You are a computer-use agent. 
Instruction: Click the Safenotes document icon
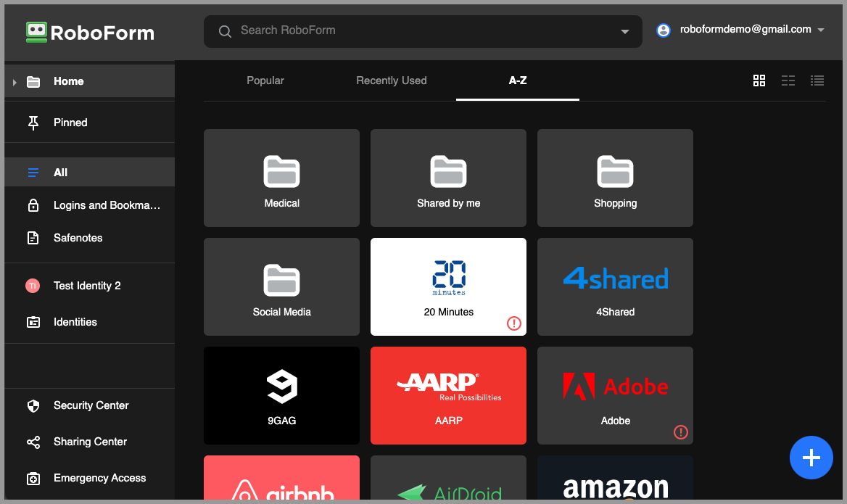(x=33, y=238)
